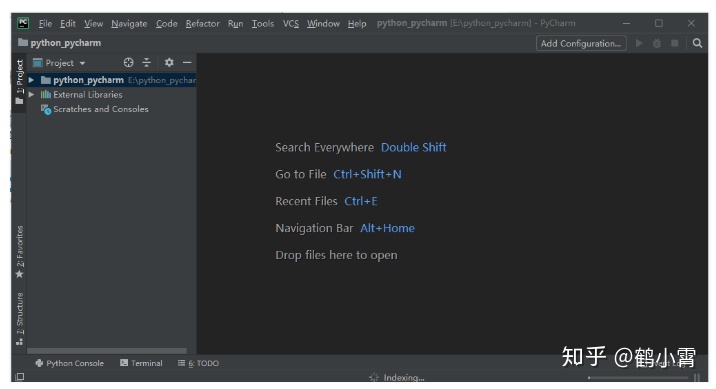Screen dimensions: 716x389
Task: Hide the Project panel with minus icon
Action: [187, 63]
